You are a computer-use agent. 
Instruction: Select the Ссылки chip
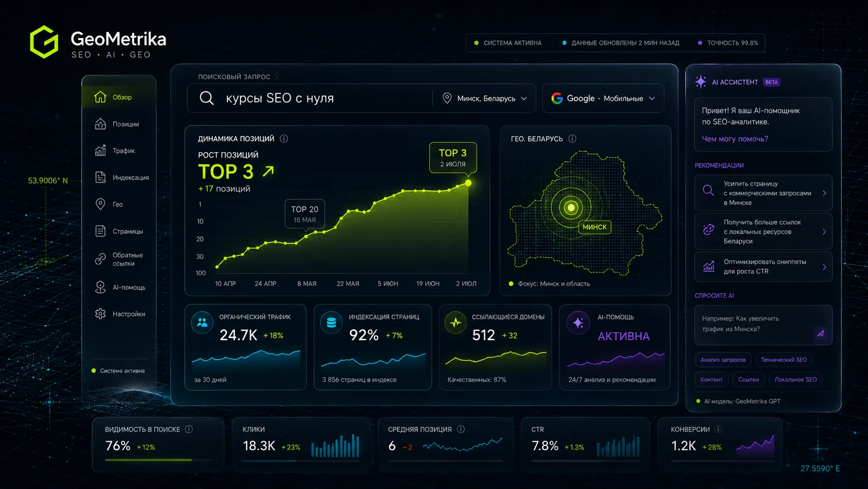pos(749,379)
